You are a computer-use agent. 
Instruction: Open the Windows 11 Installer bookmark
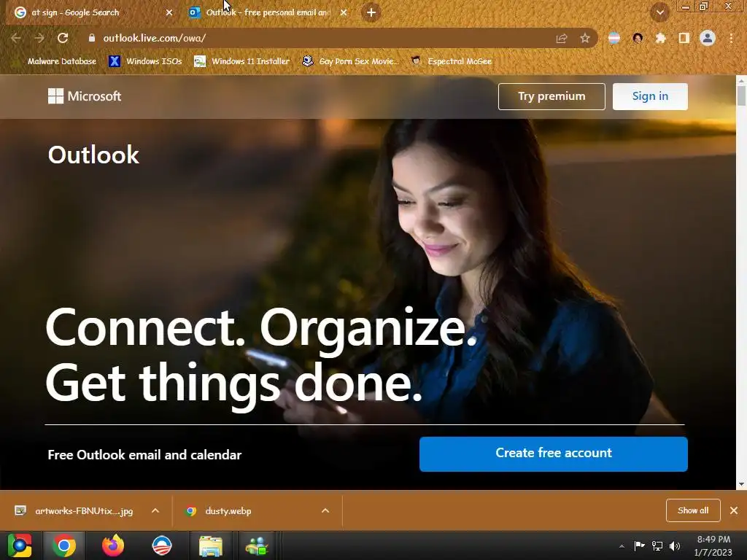tap(241, 61)
